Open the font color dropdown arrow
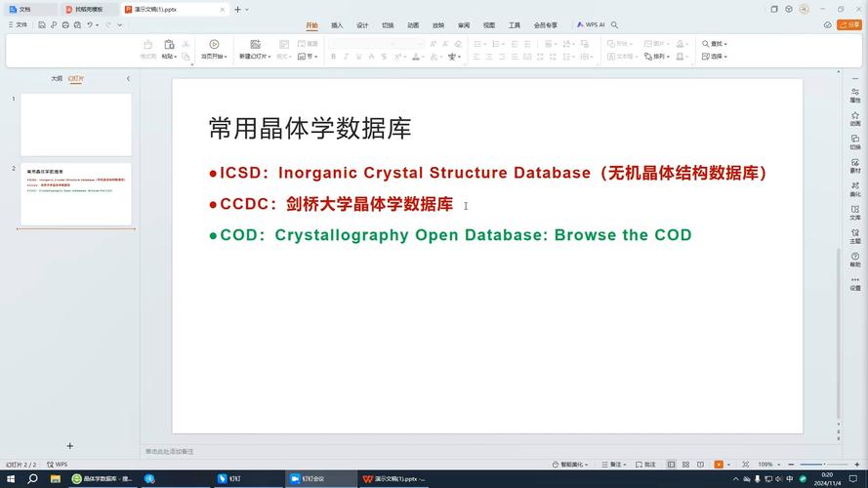The width and height of the screenshot is (868, 488). pos(423,57)
